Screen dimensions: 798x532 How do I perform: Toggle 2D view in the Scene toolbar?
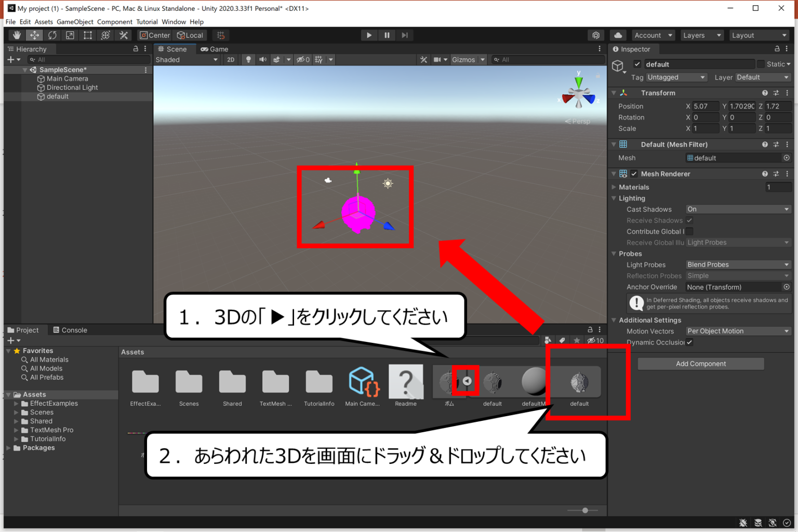click(x=230, y=59)
